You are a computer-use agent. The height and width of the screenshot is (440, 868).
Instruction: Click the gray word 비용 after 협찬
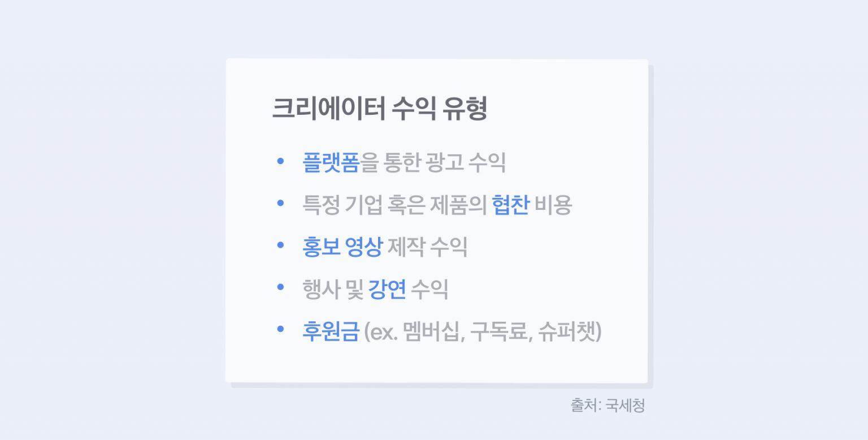coord(553,205)
